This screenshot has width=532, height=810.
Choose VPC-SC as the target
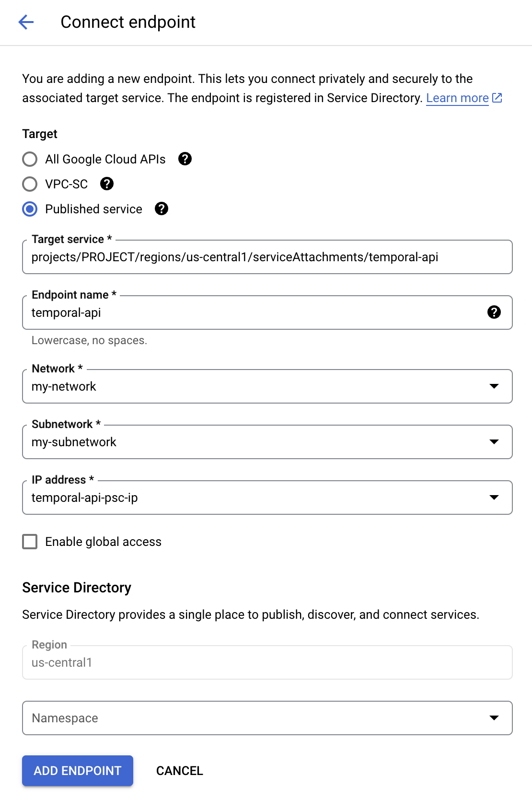coord(29,184)
